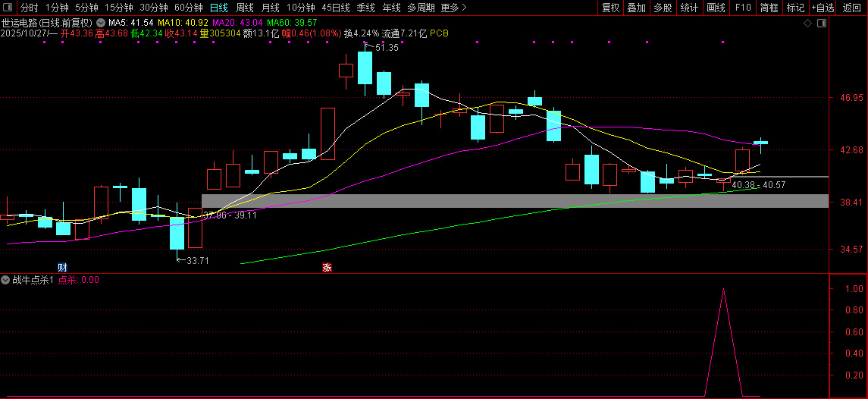Open the 多周期 multi-period view
The image size is (868, 399).
[421, 8]
